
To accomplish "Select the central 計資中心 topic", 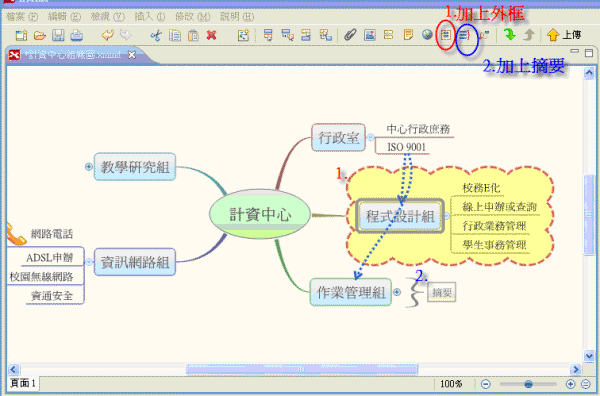I will point(260,214).
